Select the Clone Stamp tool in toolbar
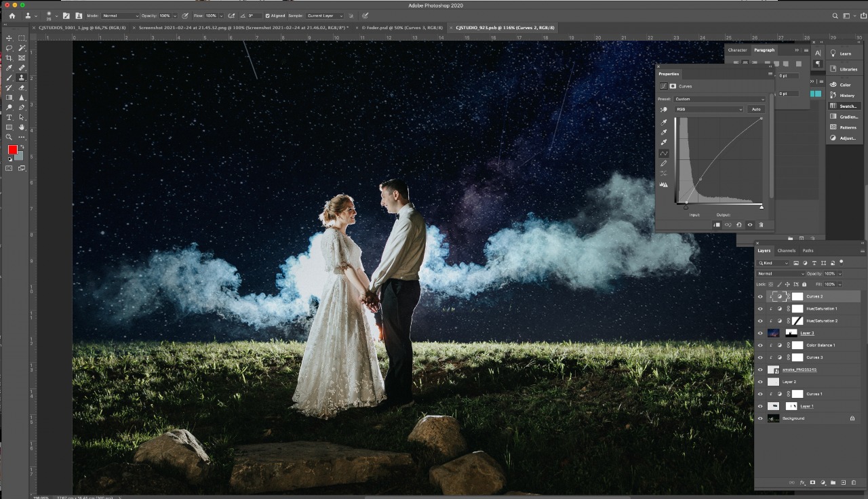 (22, 78)
